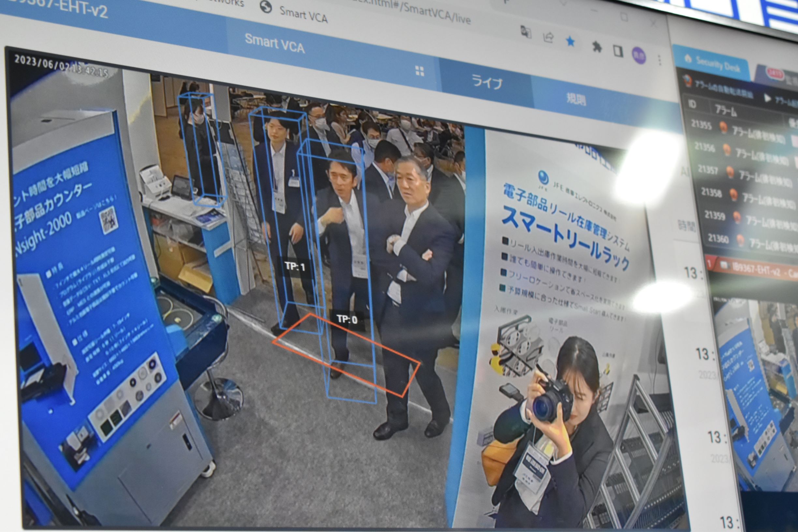Screen dimensions: 798x532
Task: Open the purple profile avatar
Action: click(639, 56)
